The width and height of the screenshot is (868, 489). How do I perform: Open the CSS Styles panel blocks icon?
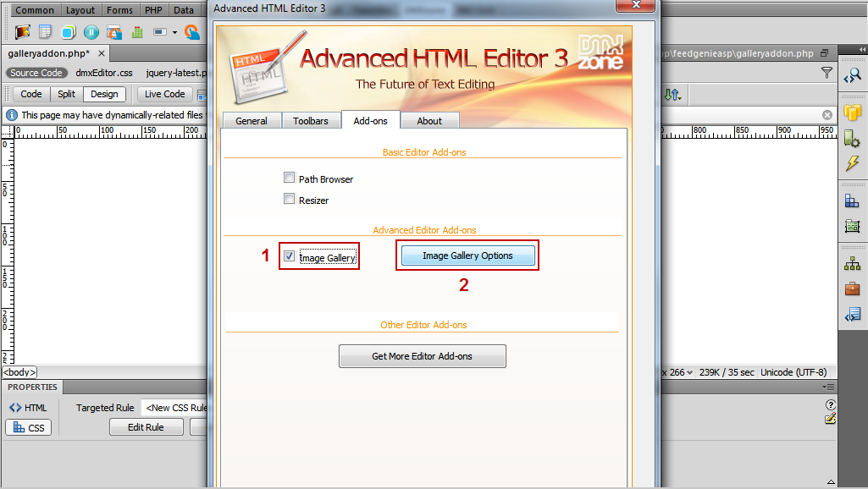tap(853, 201)
